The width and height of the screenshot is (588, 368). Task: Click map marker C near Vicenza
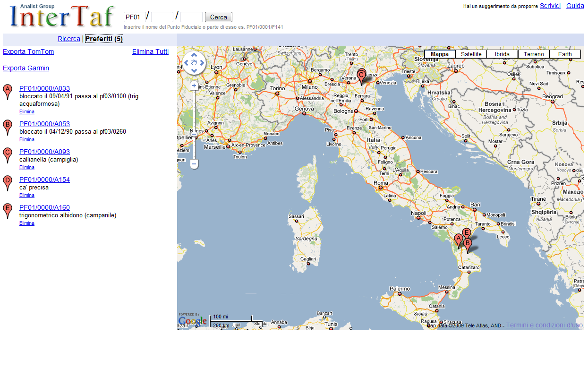pos(362,77)
